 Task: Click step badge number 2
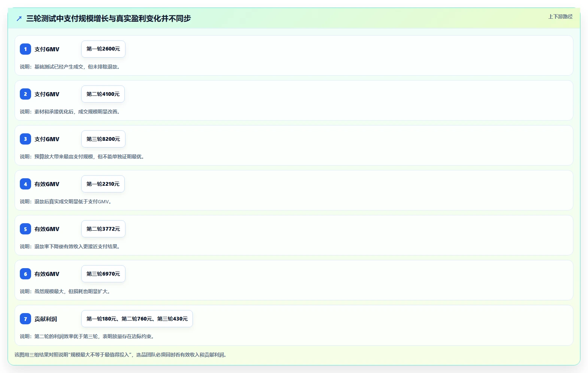(25, 94)
